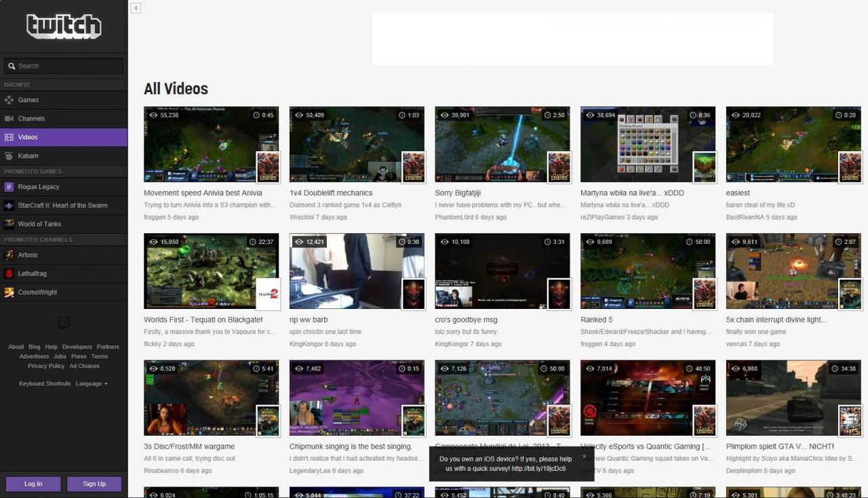This screenshot has width=868, height=498.
Task: Open the rip ww barb video title
Action: (x=309, y=320)
